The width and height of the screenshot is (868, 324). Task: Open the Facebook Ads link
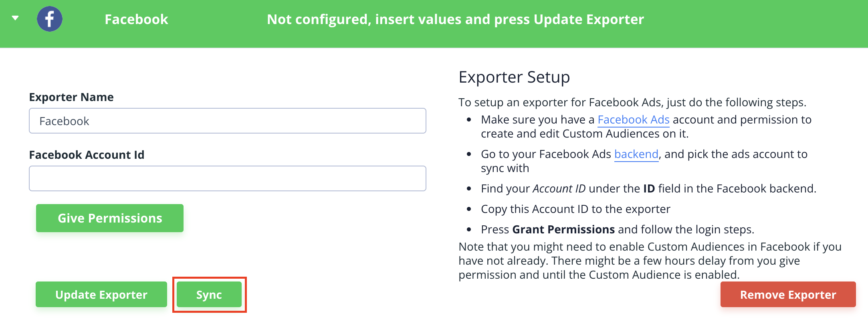click(x=634, y=119)
